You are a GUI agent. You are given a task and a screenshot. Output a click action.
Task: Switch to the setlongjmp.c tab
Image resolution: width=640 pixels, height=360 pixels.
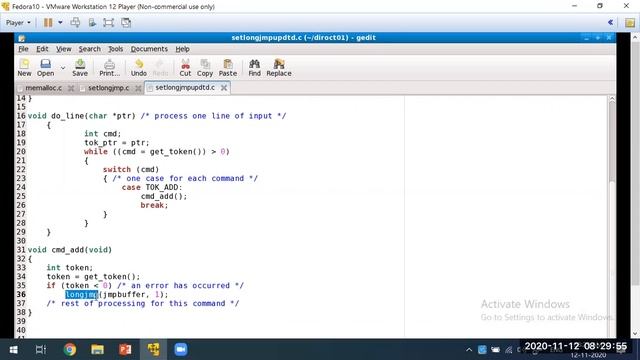pyautogui.click(x=108, y=88)
